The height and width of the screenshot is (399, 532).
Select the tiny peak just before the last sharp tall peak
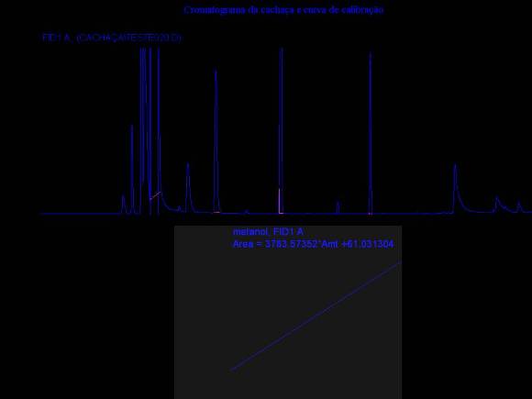click(x=338, y=207)
